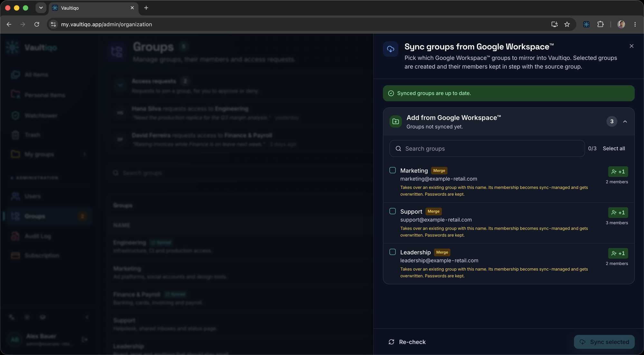Collapse the Access requests section
Image resolution: width=644 pixels, height=355 pixels.
(x=120, y=85)
